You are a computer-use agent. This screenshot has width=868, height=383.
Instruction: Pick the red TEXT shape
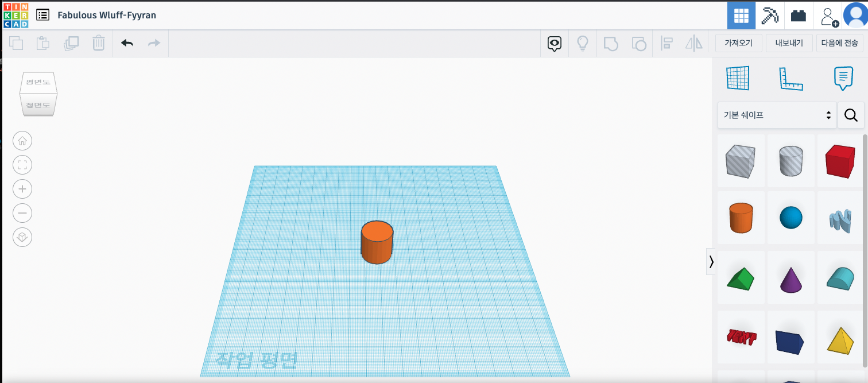click(741, 337)
